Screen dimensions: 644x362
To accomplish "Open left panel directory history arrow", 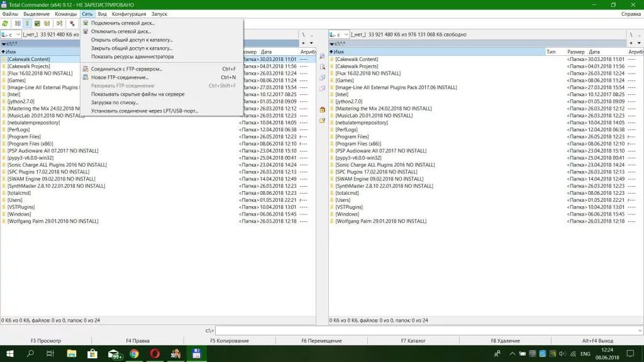I will pos(311,43).
